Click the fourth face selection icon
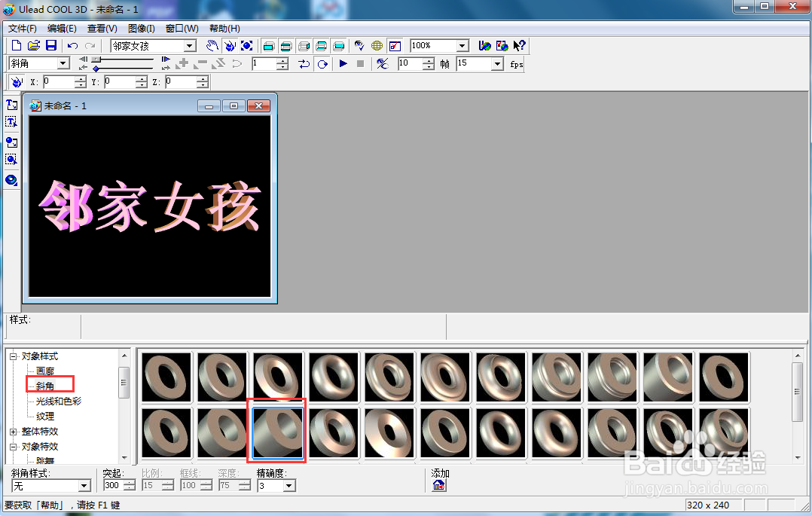This screenshot has width=812, height=516. pos(321,46)
